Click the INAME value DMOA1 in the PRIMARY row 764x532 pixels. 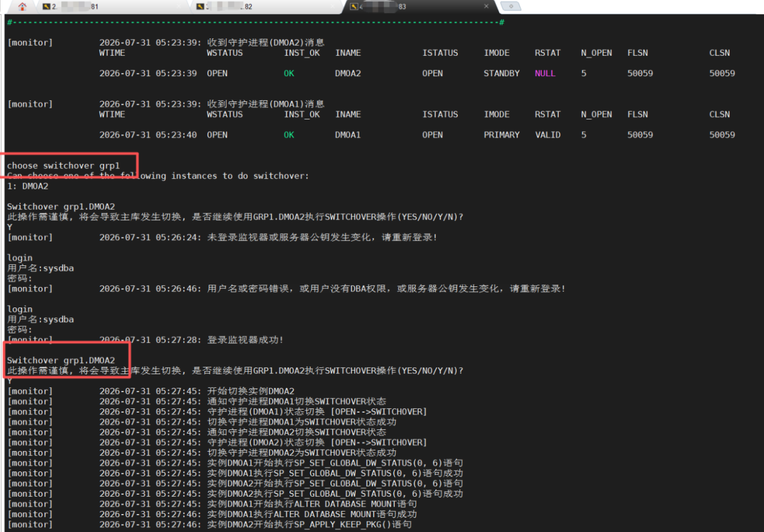click(348, 135)
